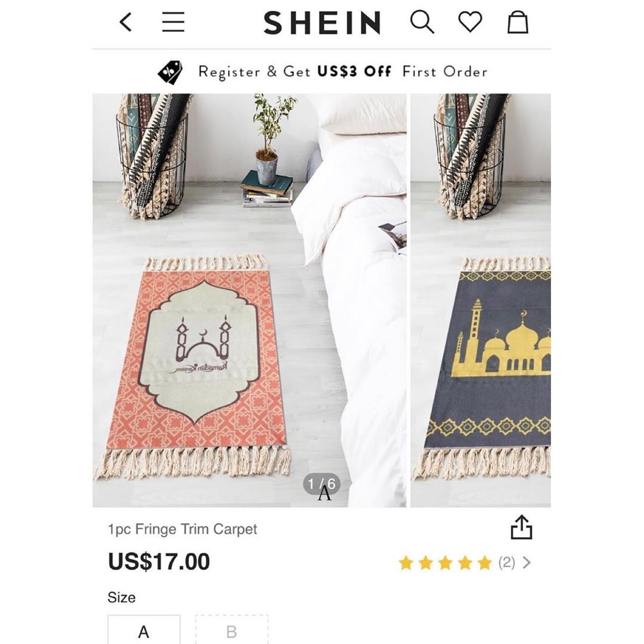The image size is (644, 644).
Task: Click the discount tag icon
Action: pyautogui.click(x=171, y=72)
